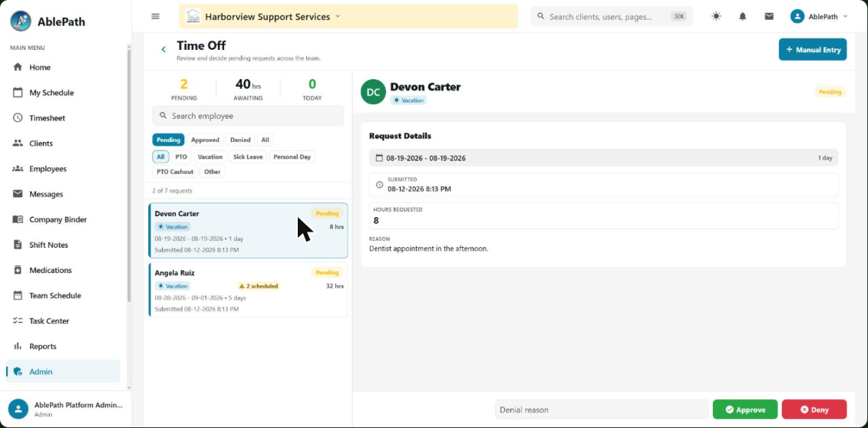Click the '40 hrs' awaiting stat

pos(248,84)
